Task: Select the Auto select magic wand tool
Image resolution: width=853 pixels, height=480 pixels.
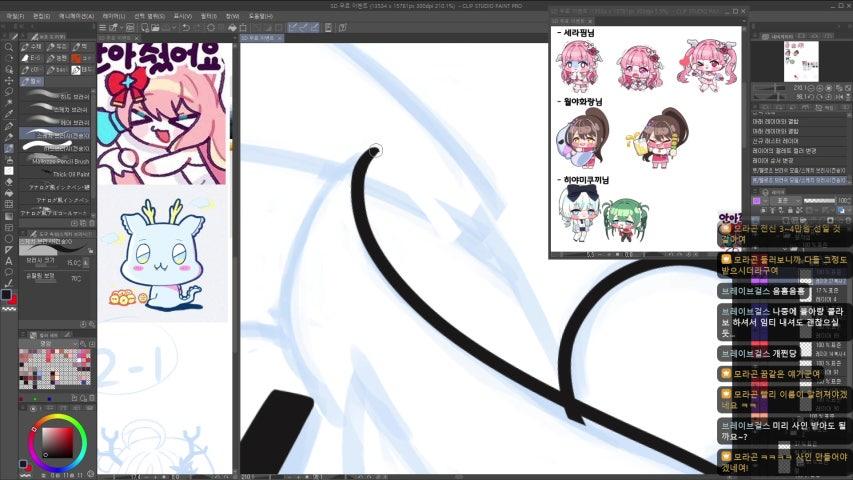Action: 9,103
